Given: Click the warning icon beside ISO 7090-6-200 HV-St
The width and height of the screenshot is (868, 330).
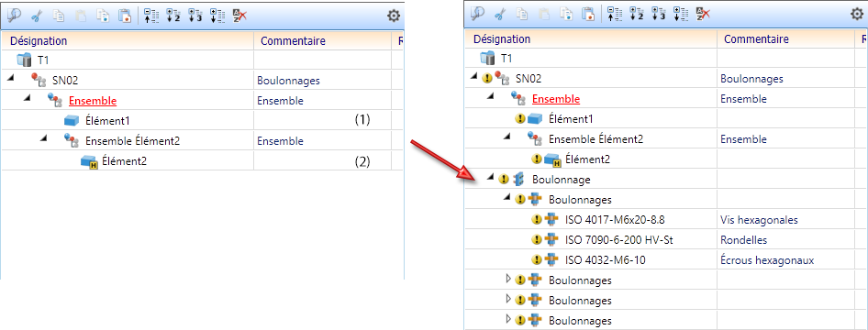Looking at the screenshot, I should click(x=536, y=240).
